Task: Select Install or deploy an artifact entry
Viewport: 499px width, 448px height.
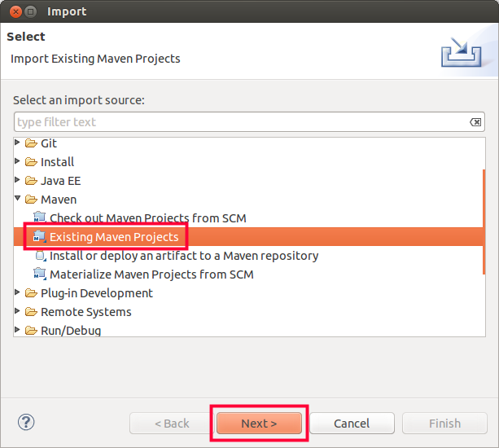Action: 184,256
